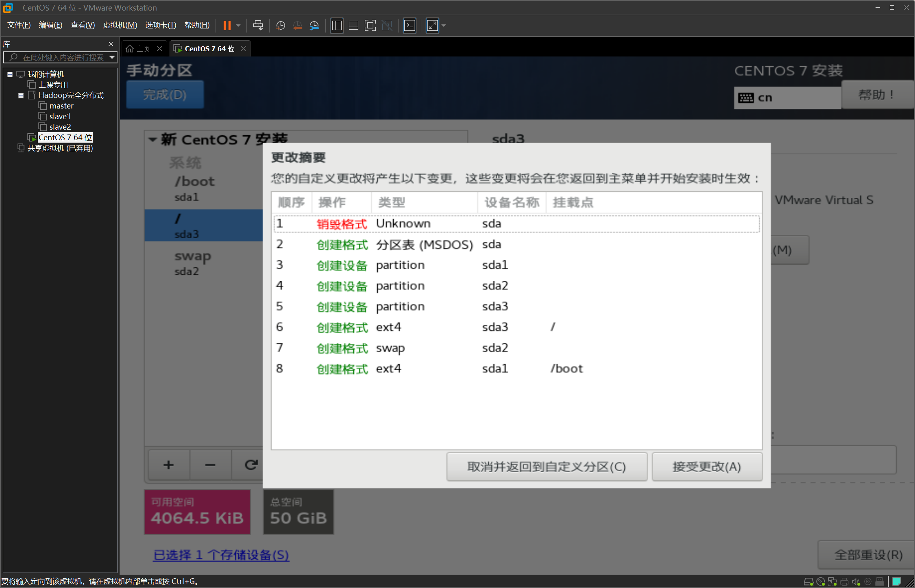Open the 帮助(H) menu

(197, 25)
